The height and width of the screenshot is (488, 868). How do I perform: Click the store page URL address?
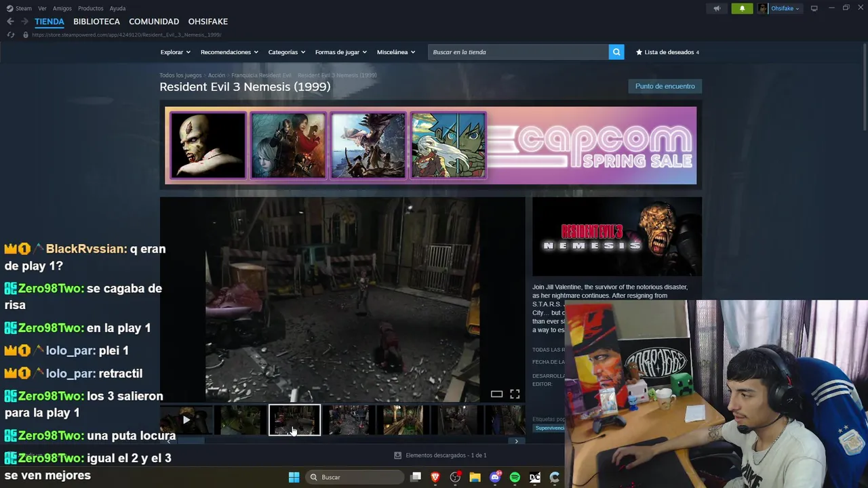pyautogui.click(x=126, y=35)
